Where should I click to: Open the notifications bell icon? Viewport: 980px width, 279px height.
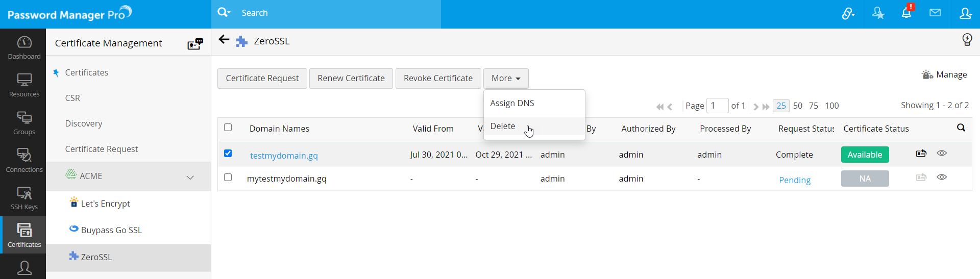[906, 13]
